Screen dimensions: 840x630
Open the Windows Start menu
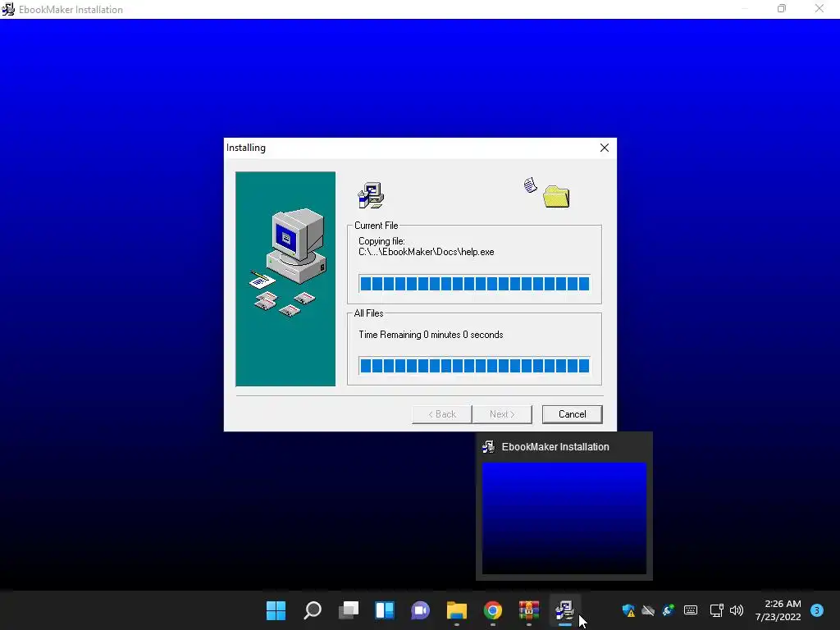(276, 610)
